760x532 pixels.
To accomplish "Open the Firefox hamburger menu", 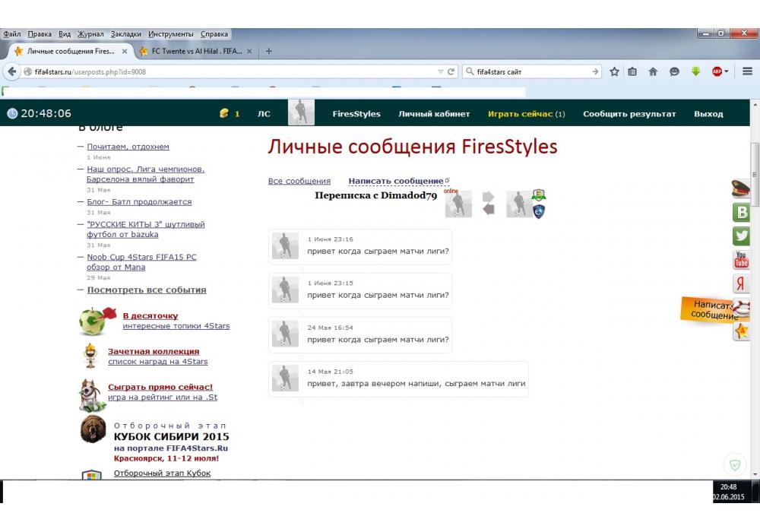I will (x=748, y=71).
